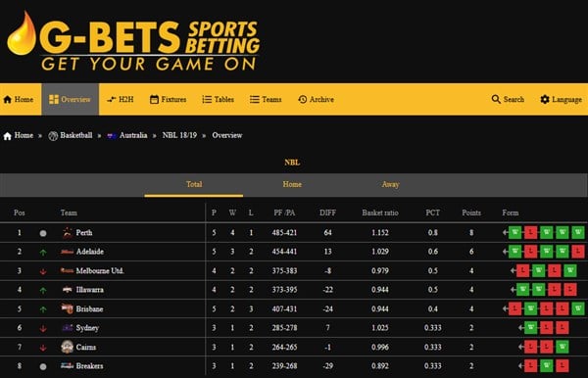The height and width of the screenshot is (378, 588).
Task: Sort table by Points column header
Action: tap(471, 213)
